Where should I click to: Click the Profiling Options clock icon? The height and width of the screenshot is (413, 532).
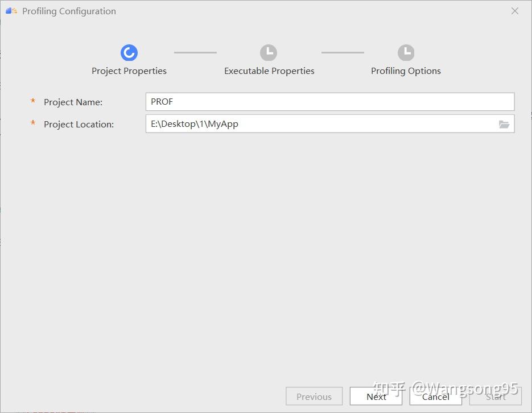click(406, 52)
